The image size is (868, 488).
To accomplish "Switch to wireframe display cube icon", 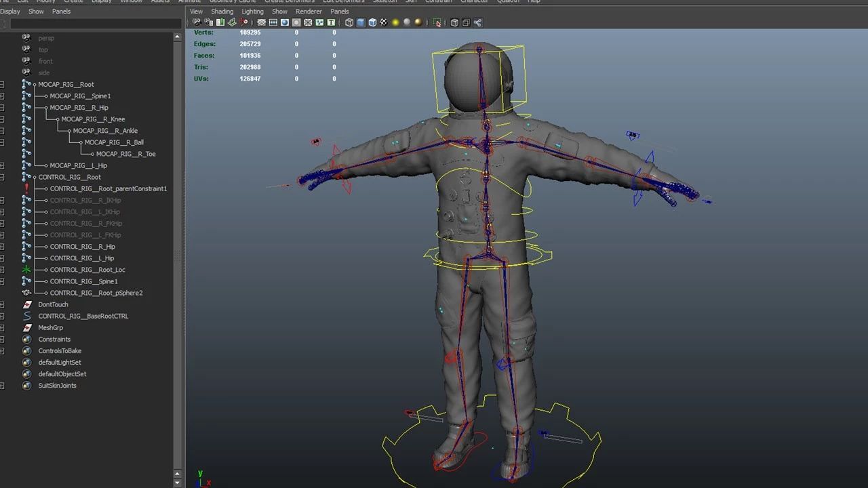I will click(x=349, y=22).
